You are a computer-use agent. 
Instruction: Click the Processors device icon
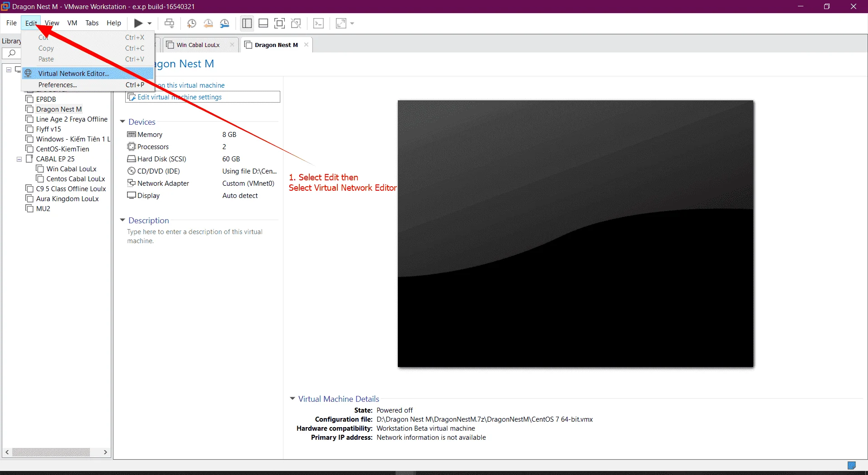[x=132, y=146]
